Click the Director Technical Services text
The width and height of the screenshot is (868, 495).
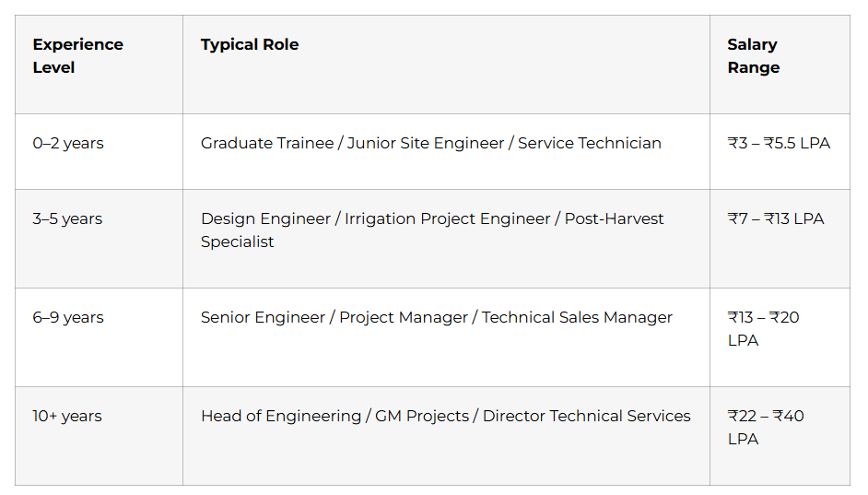pos(587,416)
